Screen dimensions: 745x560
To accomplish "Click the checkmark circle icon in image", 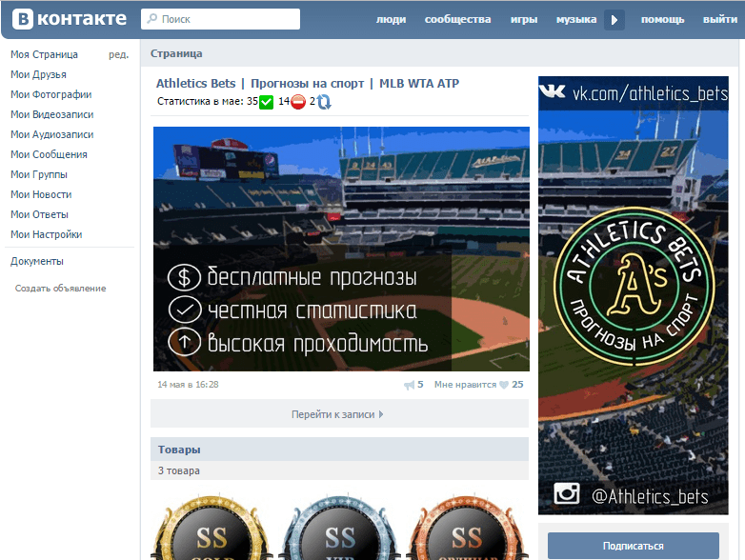I will (185, 310).
